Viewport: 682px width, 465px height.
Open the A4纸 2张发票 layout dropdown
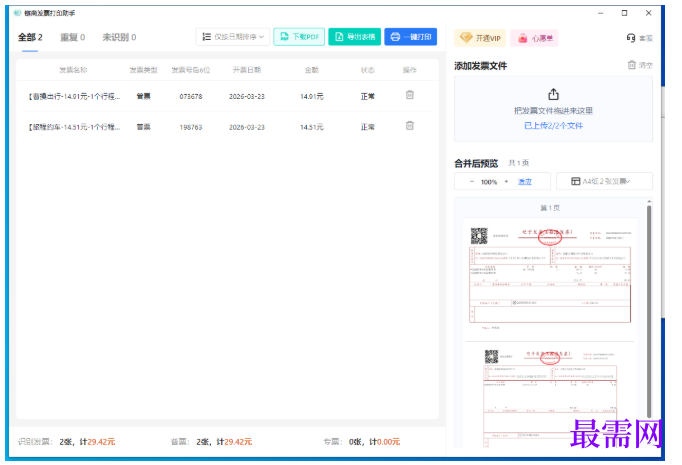click(604, 181)
